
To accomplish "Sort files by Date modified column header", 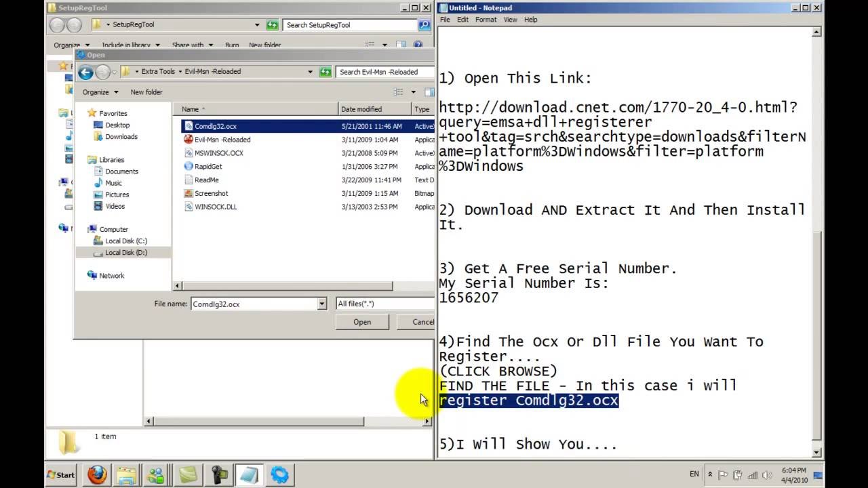I will (x=375, y=109).
